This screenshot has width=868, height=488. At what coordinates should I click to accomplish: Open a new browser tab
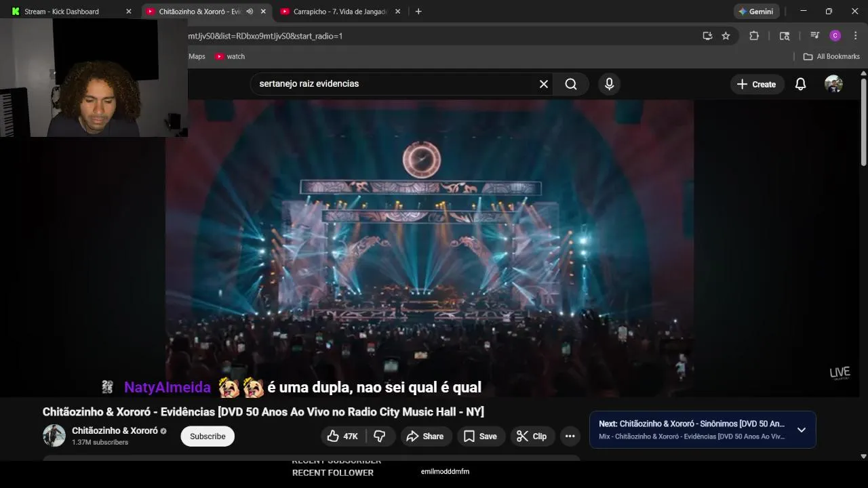pyautogui.click(x=418, y=12)
